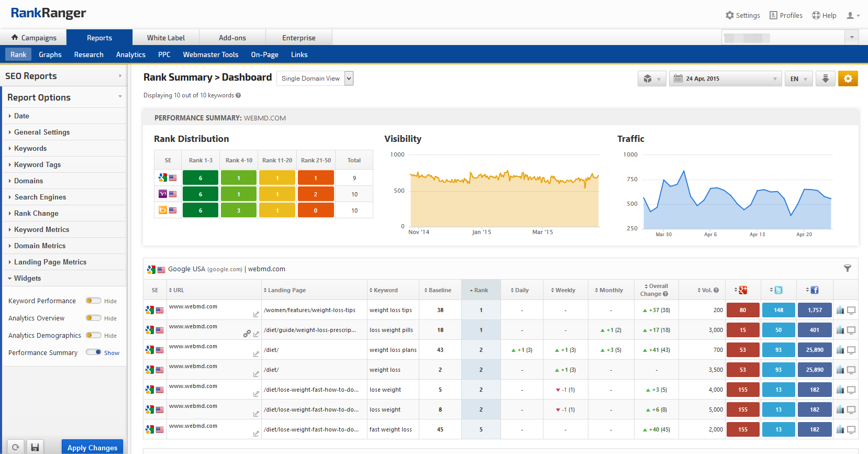Screen dimensions: 868x454
Task: Open the Single Domain View dropdown
Action: tap(315, 79)
